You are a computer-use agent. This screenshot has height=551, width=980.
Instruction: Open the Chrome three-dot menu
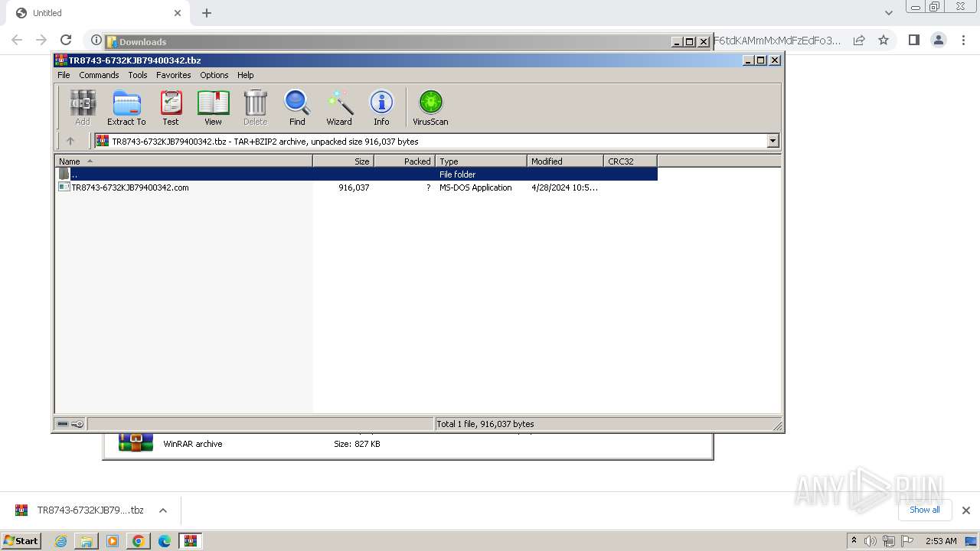[x=963, y=40]
